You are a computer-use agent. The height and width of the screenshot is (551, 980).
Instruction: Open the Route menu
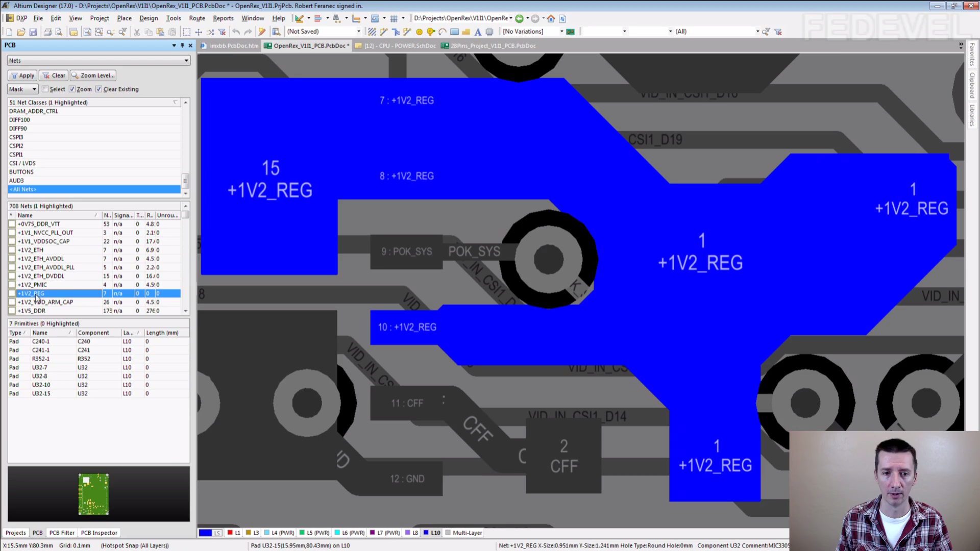[197, 18]
